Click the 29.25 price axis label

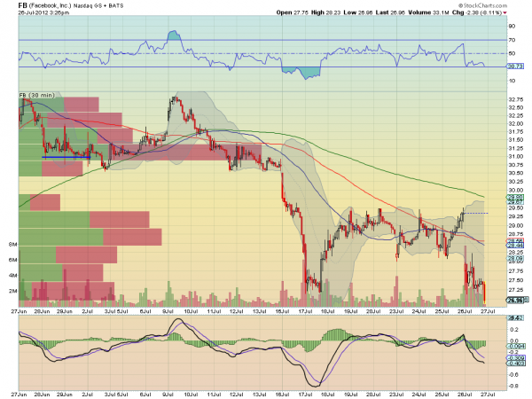pos(515,216)
